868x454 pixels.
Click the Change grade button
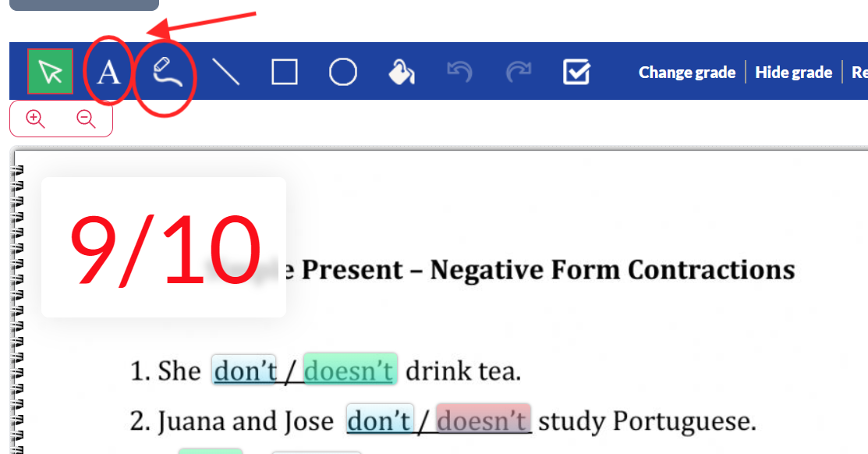686,73
